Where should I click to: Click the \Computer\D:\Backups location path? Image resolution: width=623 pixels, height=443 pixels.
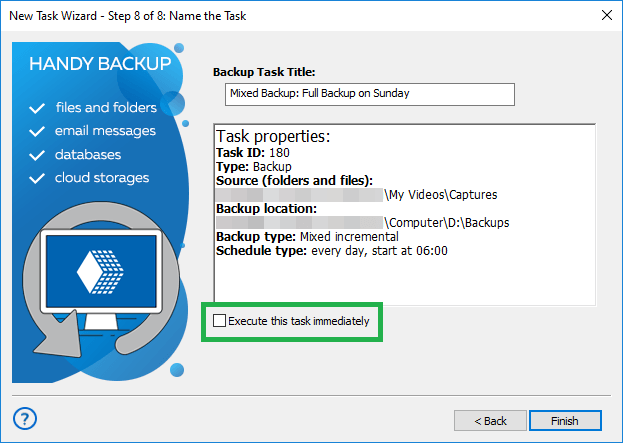point(447,222)
